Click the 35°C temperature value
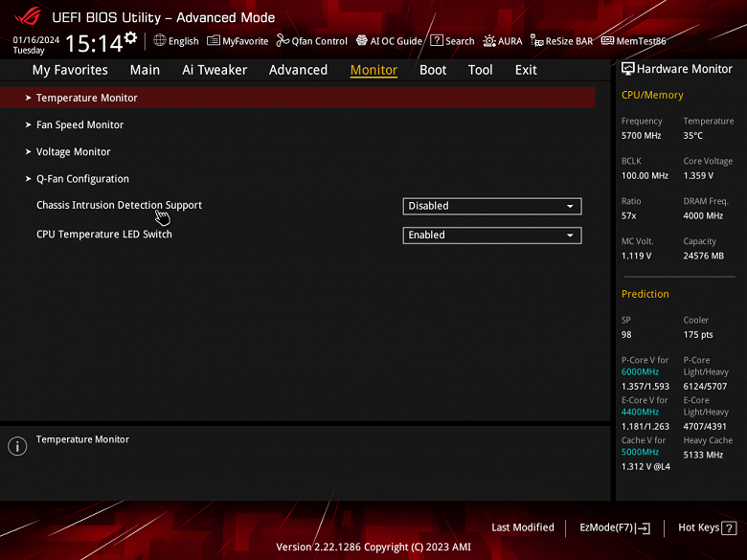Screen dimensions: 747x560 click(693, 136)
